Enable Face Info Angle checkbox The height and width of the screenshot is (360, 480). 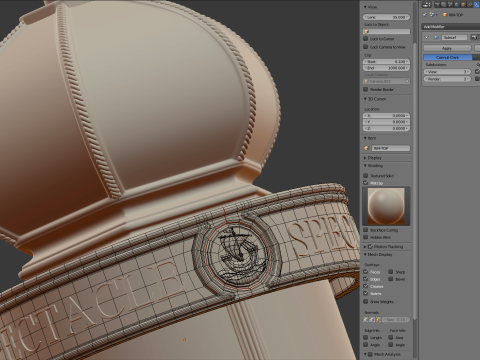(x=390, y=345)
